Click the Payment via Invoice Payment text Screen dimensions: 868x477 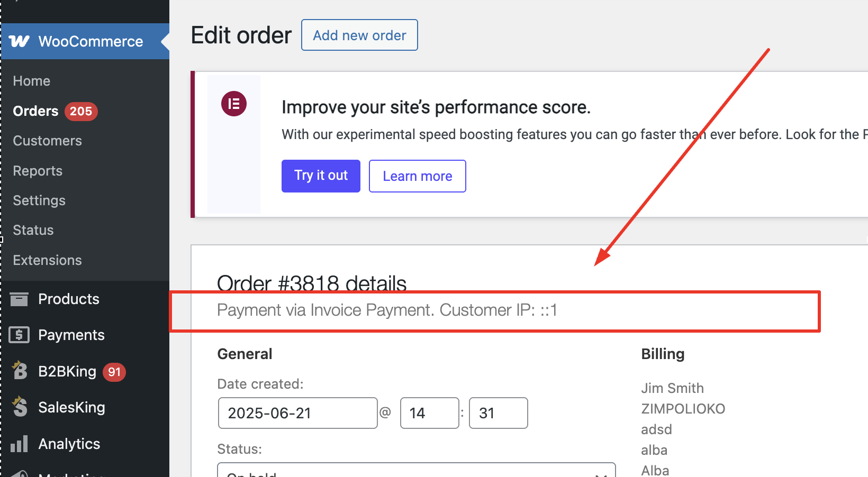325,310
